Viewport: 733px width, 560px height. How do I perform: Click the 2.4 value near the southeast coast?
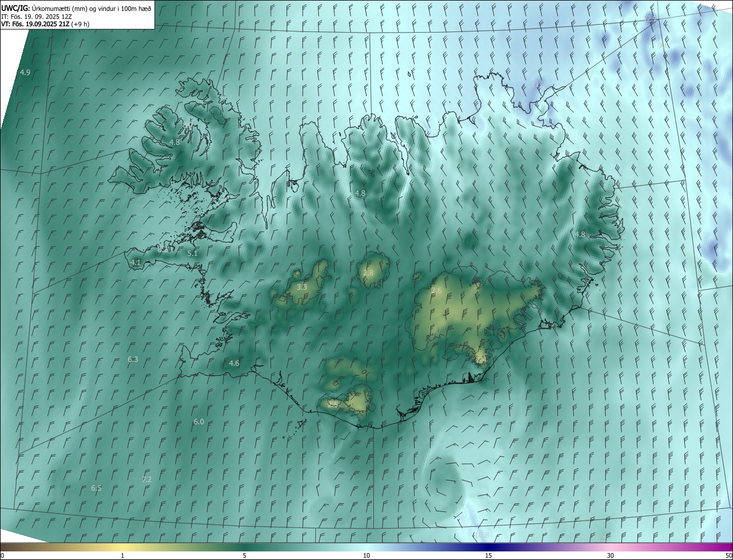coord(481,360)
